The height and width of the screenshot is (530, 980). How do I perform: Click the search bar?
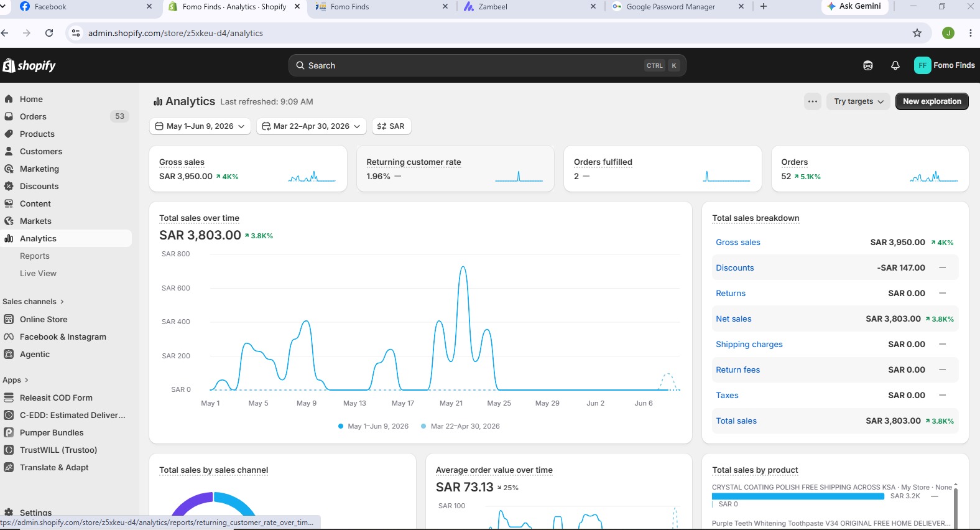[x=487, y=65]
